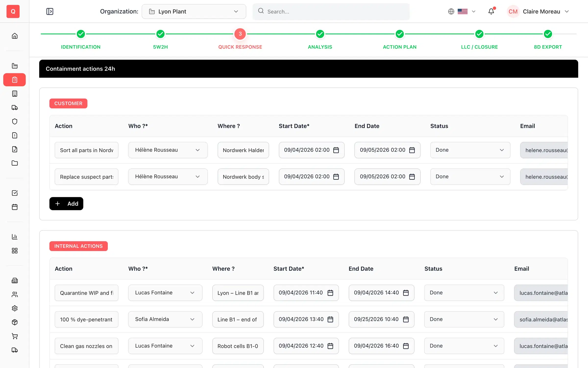Focus the Search field
This screenshot has width=588, height=368.
point(331,12)
